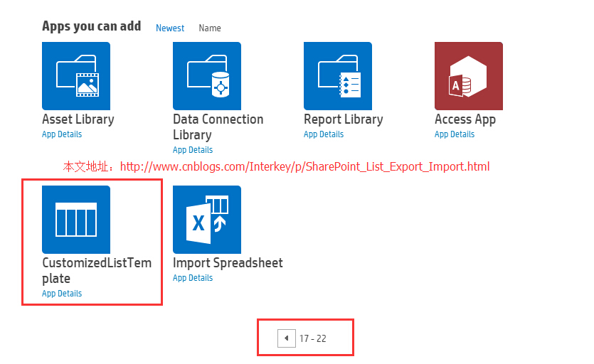Image resolution: width=594 pixels, height=364 pixels.
Task: View App Details for Access App
Action: click(x=454, y=134)
